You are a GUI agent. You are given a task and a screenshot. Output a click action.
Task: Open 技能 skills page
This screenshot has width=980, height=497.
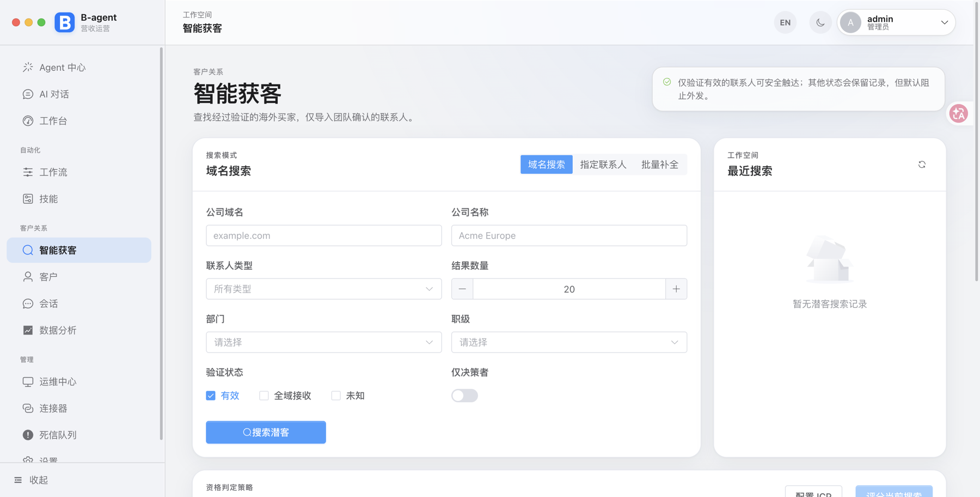[x=79, y=199]
